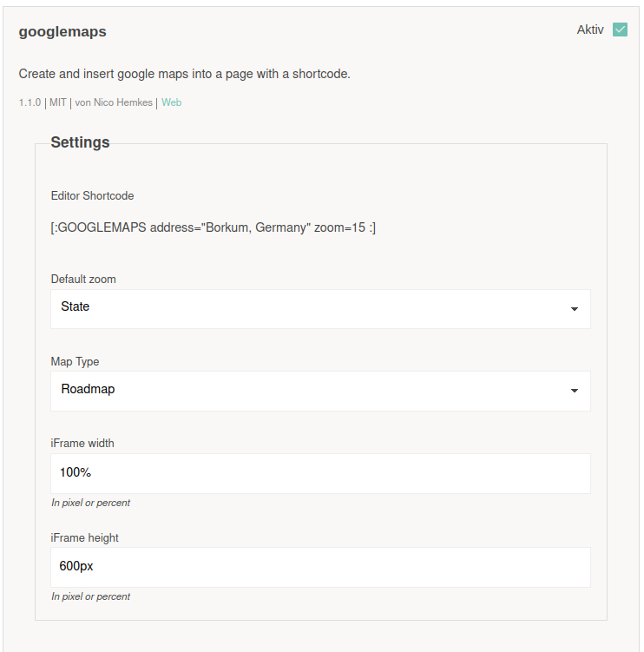Image resolution: width=644 pixels, height=652 pixels.
Task: Click the Editor Shortcode label
Action: click(x=92, y=196)
